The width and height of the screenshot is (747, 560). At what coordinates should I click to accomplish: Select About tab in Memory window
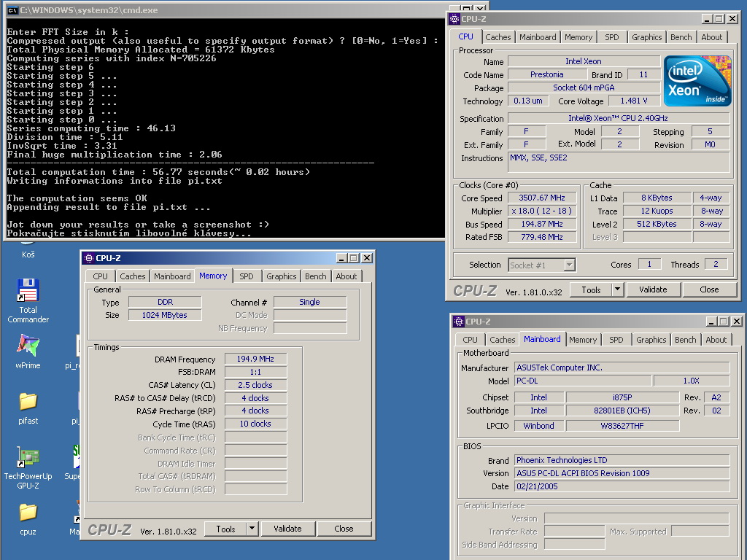click(346, 276)
